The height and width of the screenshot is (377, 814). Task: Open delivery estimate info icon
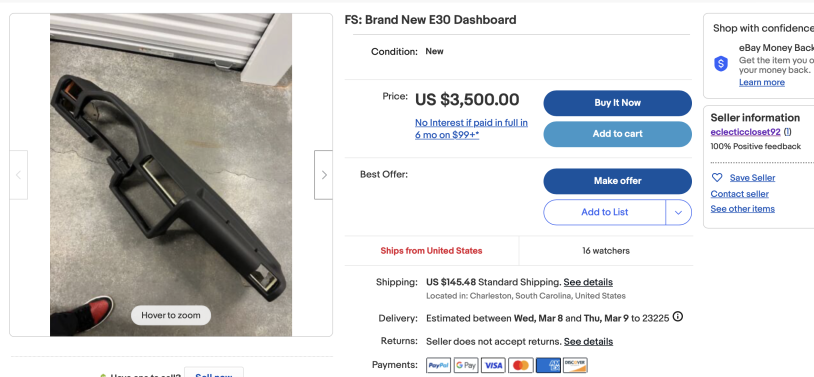coord(677,316)
